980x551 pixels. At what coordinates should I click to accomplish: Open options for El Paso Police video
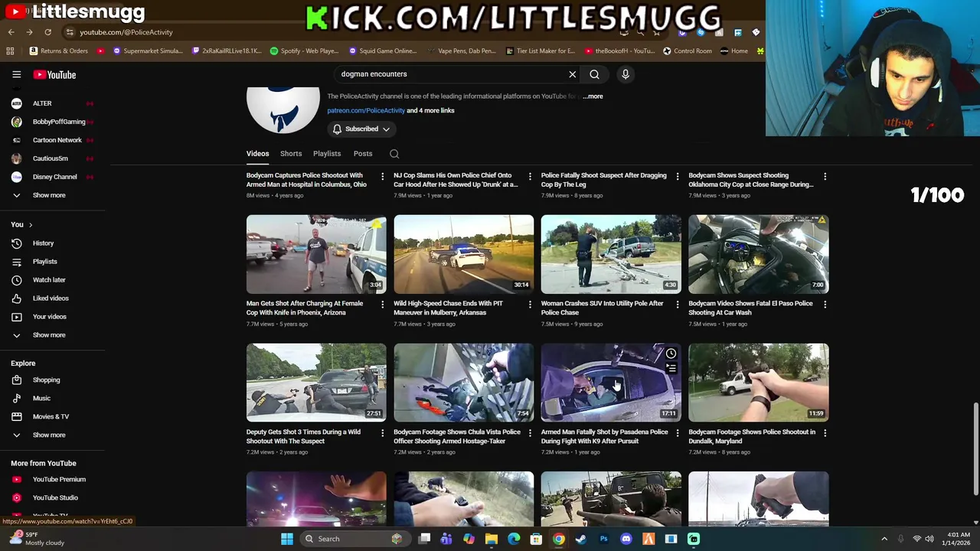825,305
